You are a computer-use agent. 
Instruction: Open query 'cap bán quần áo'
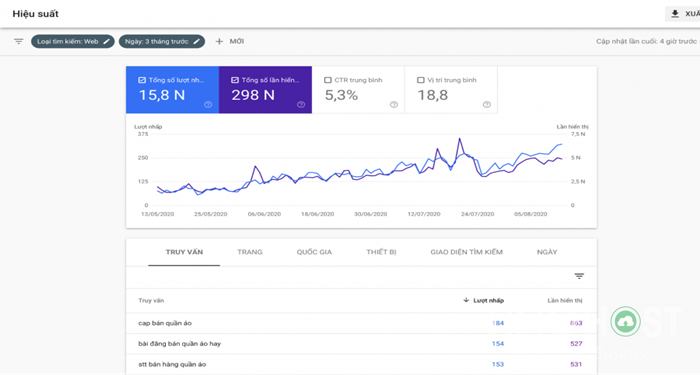click(x=165, y=323)
